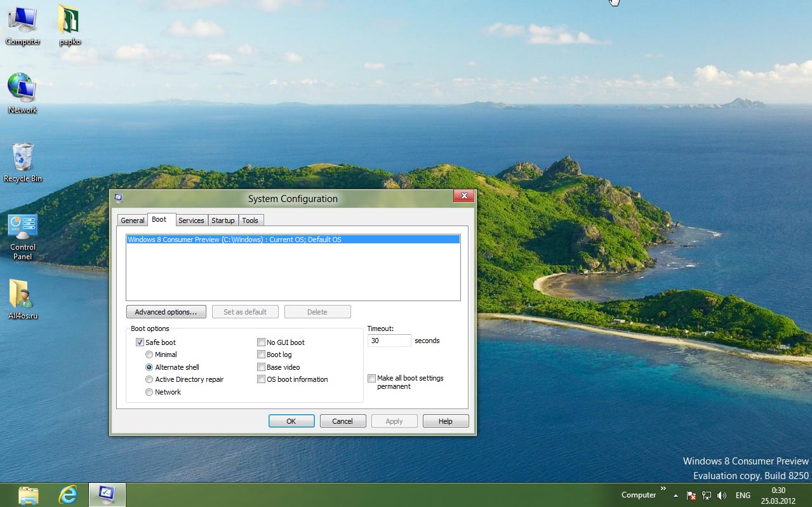Open the Network desktop icon
Image resolution: width=812 pixels, height=507 pixels.
pyautogui.click(x=22, y=93)
